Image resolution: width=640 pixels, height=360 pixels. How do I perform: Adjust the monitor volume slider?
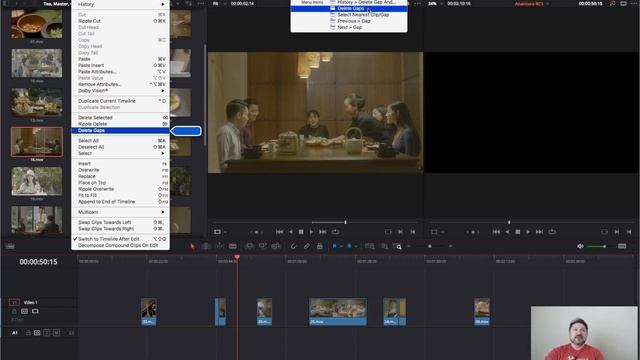pos(596,246)
